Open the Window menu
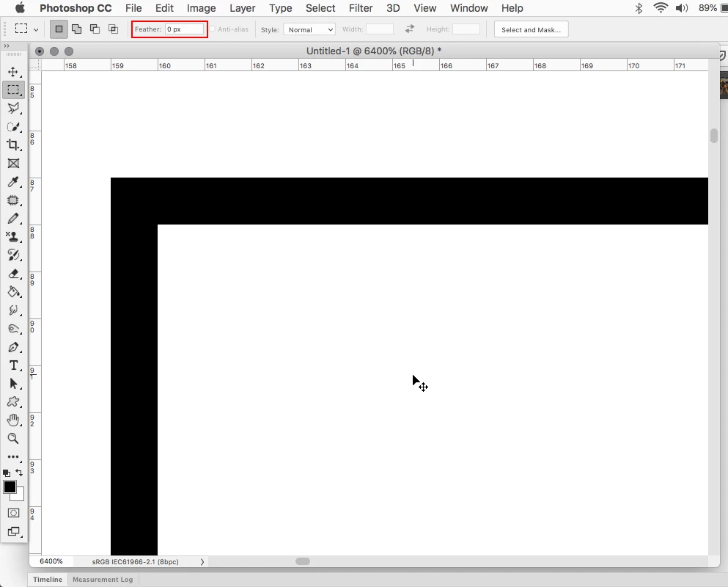Screen dimensions: 728x587 pos(469,8)
